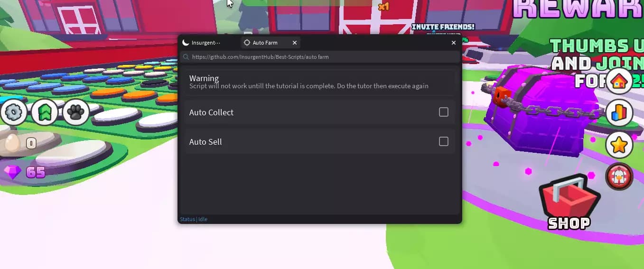The image size is (644, 269).
Task: Open the red chicken icon button
Action: point(619,176)
